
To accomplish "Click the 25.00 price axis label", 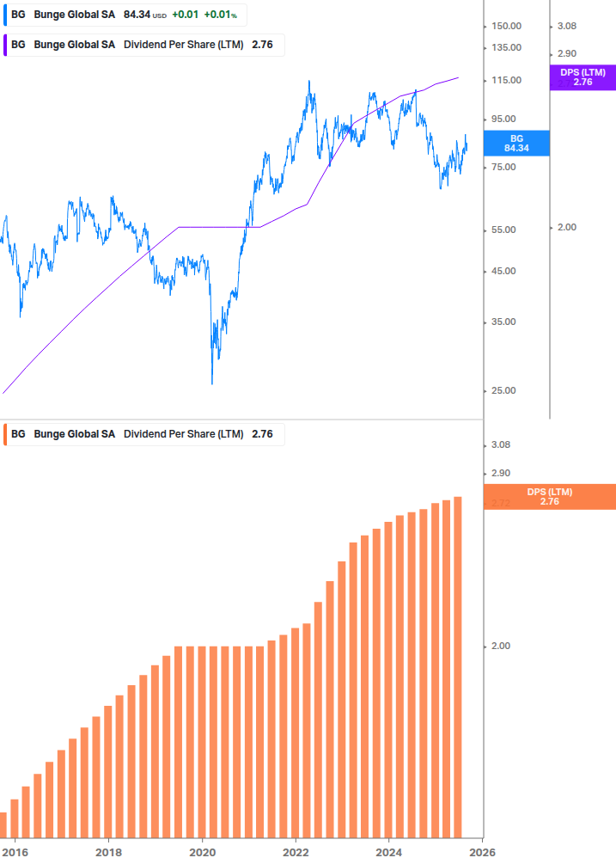I will point(506,391).
